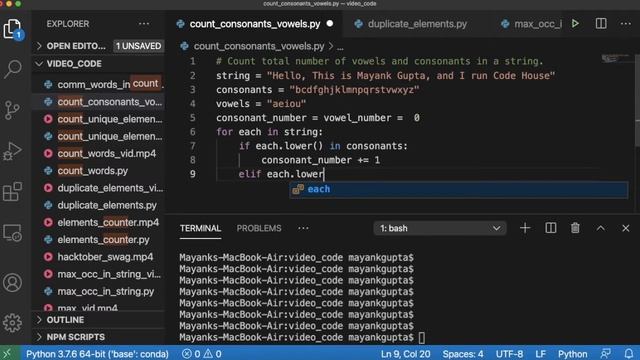640x360 pixels.
Task: Click the terminal prompt input line
Action: click(302, 338)
